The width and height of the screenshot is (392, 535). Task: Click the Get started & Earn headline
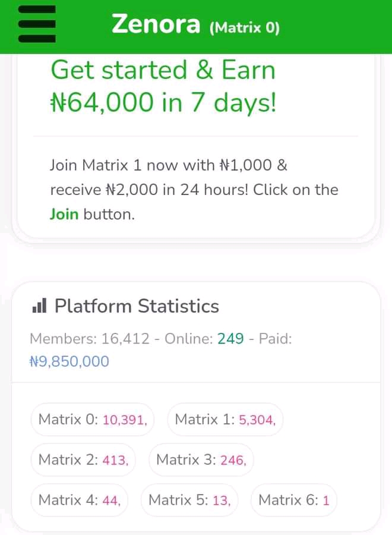tap(163, 70)
